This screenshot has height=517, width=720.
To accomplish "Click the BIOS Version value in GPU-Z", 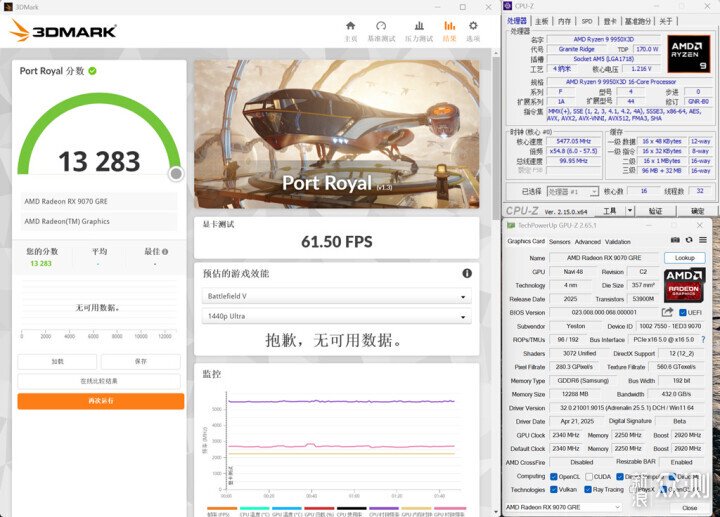I will coord(604,312).
